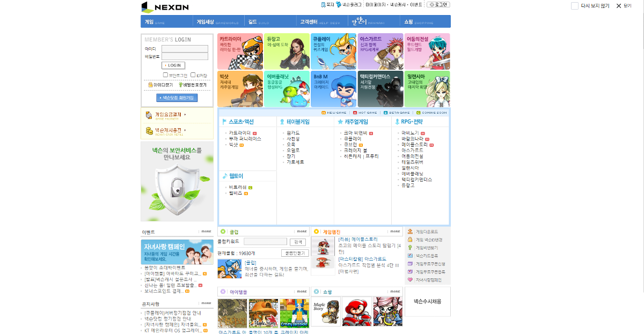Click the NEXON logo
The width and height of the screenshot is (644, 334).
click(x=165, y=7)
